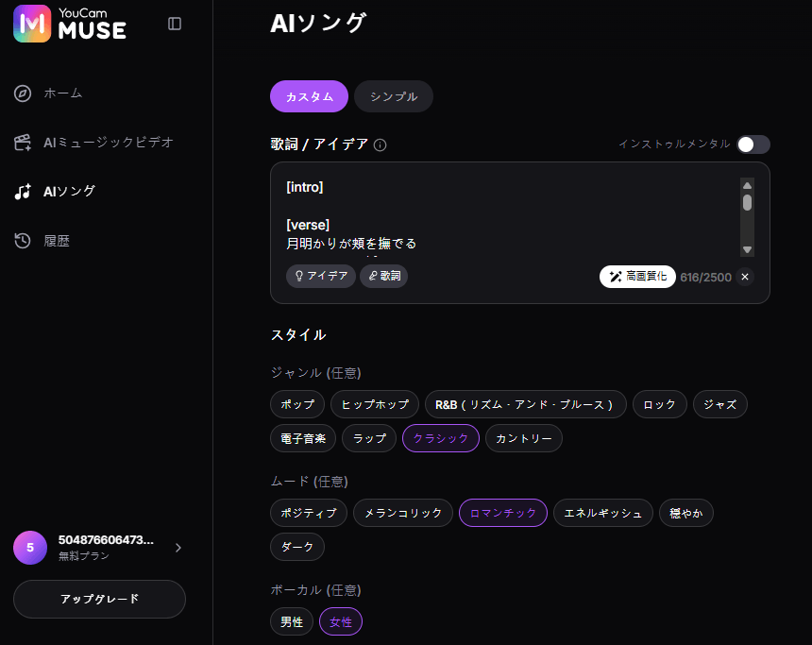The image size is (812, 645).
Task: Click the purple avatar circle with 5
Action: [x=30, y=548]
